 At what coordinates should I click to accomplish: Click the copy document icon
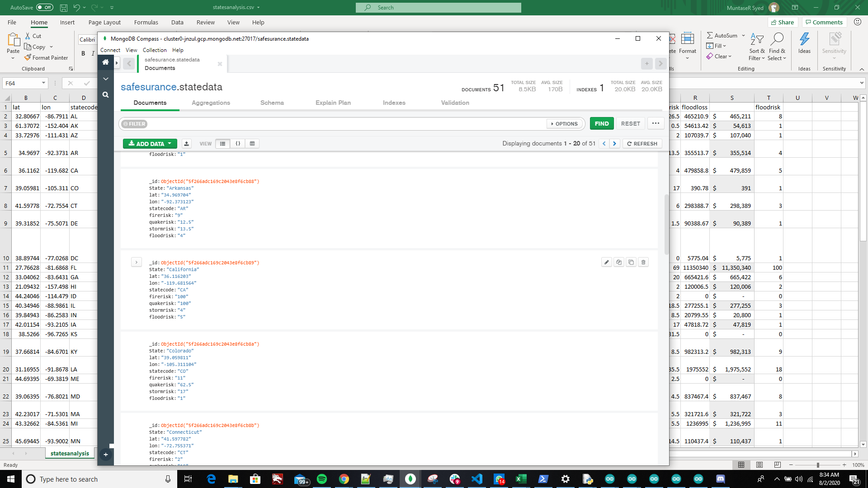pos(619,262)
